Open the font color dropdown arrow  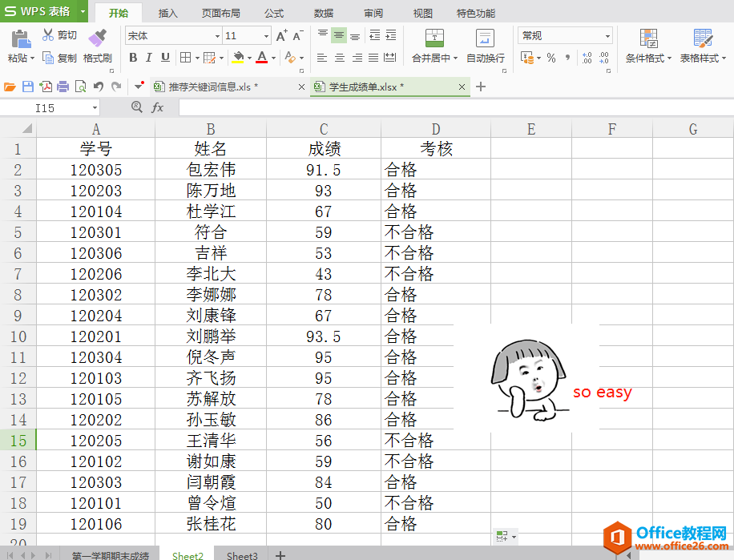pos(273,58)
